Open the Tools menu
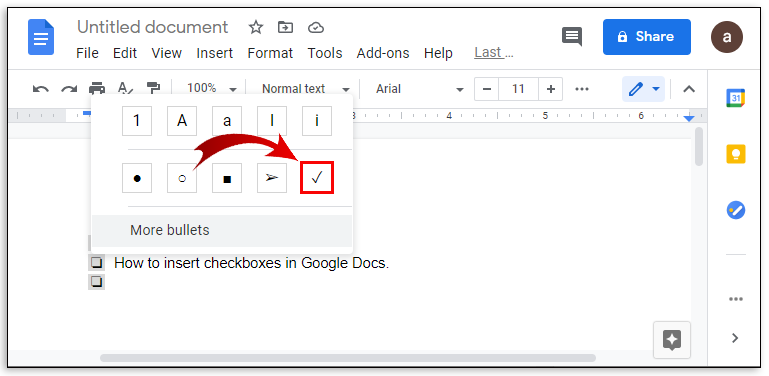The width and height of the screenshot is (769, 376). [x=325, y=53]
